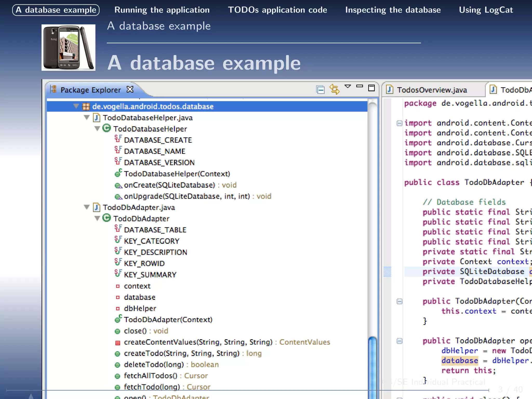This screenshot has width=532, height=399.
Task: Click the '// Database fields' comment line
Action: (x=464, y=202)
